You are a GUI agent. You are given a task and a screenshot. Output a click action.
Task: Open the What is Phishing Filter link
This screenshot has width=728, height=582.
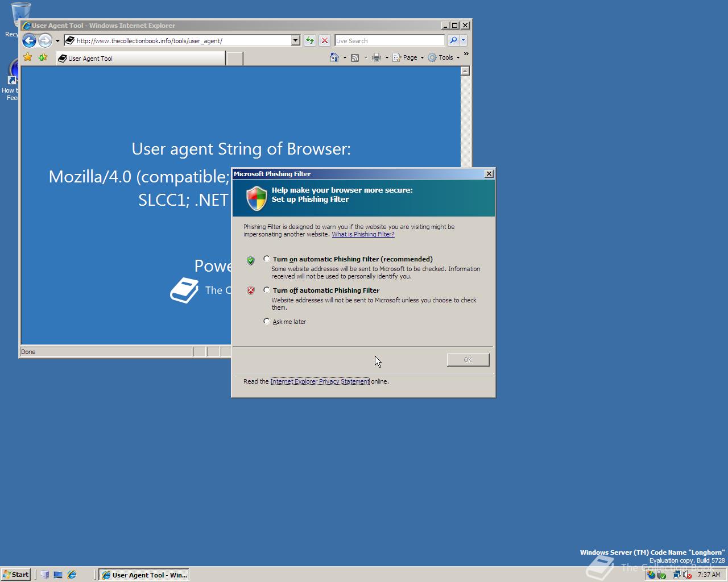click(363, 234)
